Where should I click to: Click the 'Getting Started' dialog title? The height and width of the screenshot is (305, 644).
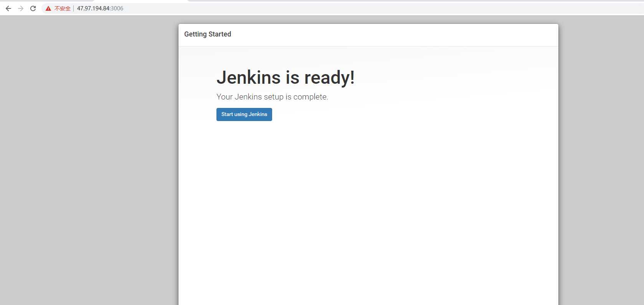pos(208,34)
